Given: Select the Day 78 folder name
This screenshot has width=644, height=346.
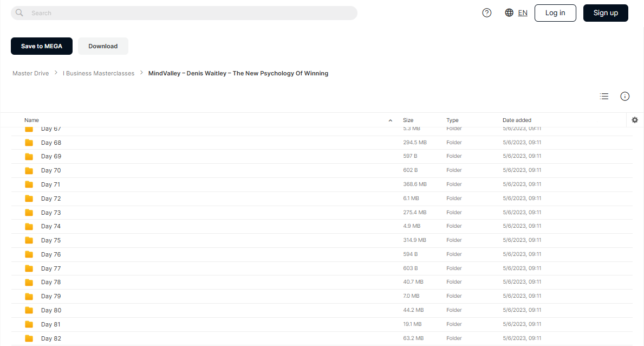Looking at the screenshot, I should 51,282.
